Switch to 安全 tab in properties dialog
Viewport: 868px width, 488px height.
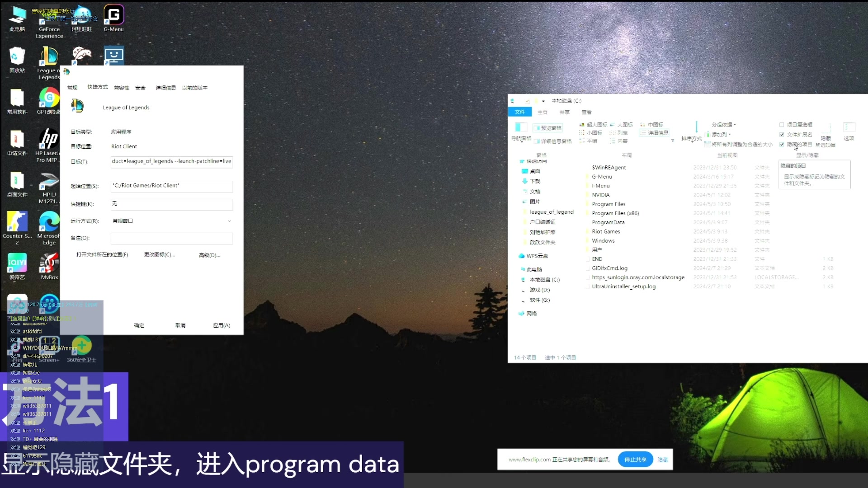pyautogui.click(x=141, y=88)
